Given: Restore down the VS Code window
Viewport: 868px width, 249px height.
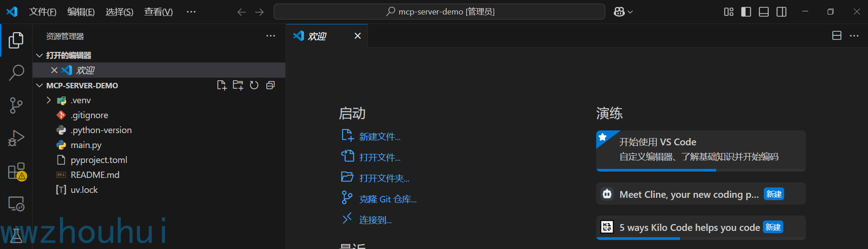Looking at the screenshot, I should coord(830,12).
